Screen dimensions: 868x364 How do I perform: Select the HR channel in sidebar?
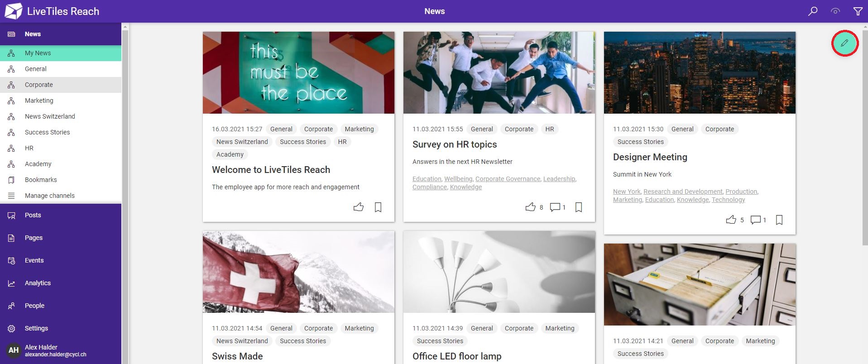(61, 148)
